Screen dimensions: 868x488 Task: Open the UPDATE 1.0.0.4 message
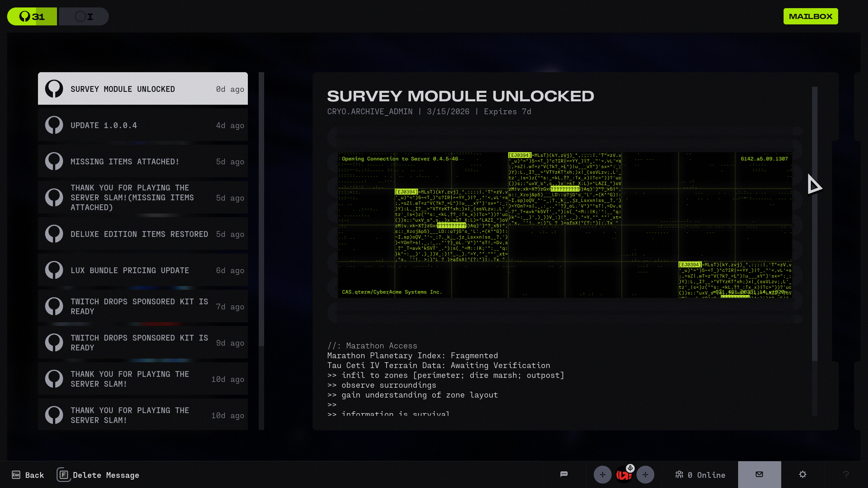143,125
